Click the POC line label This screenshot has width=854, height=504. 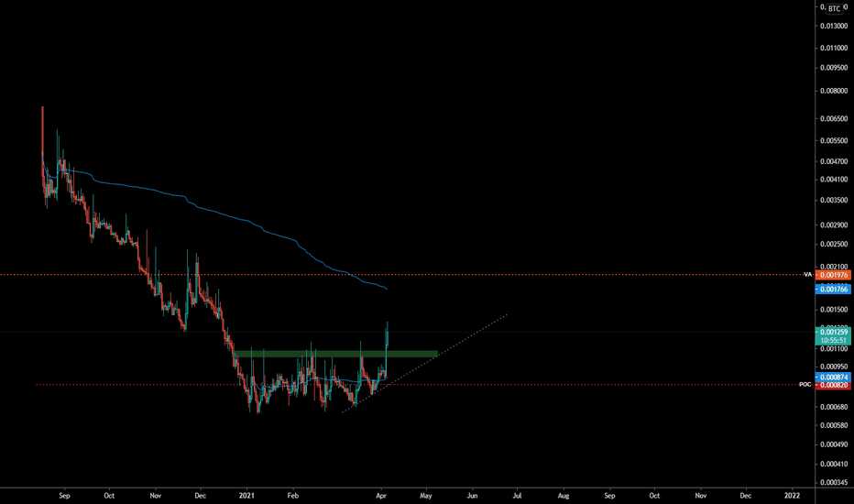click(805, 385)
